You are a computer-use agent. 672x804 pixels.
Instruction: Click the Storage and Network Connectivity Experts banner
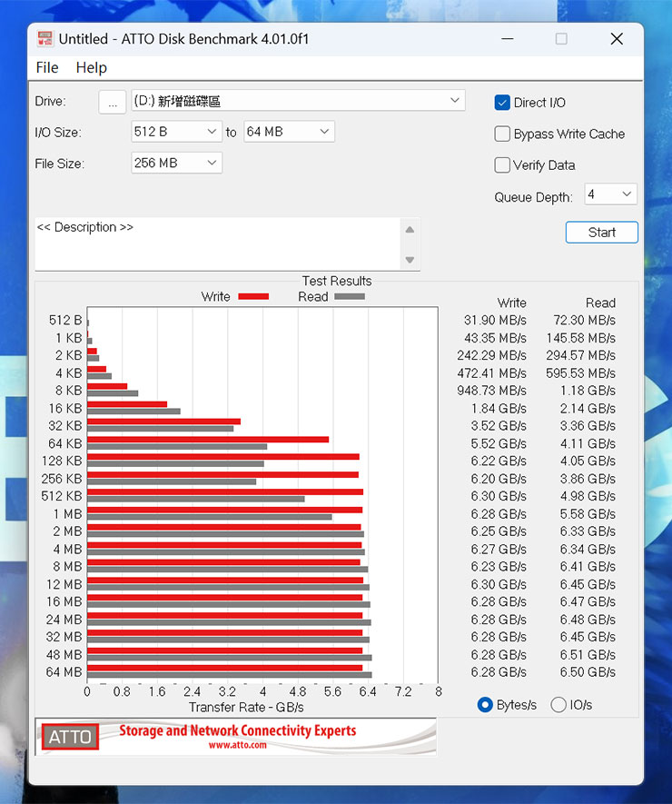tap(237, 730)
